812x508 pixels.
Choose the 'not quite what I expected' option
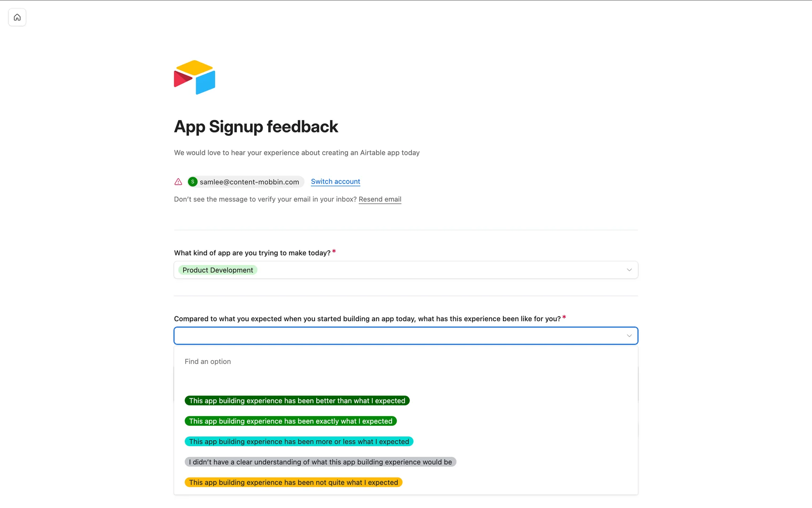(x=294, y=483)
